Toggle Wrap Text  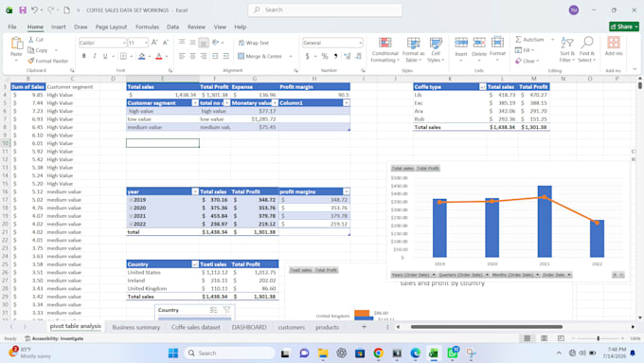[x=254, y=43]
